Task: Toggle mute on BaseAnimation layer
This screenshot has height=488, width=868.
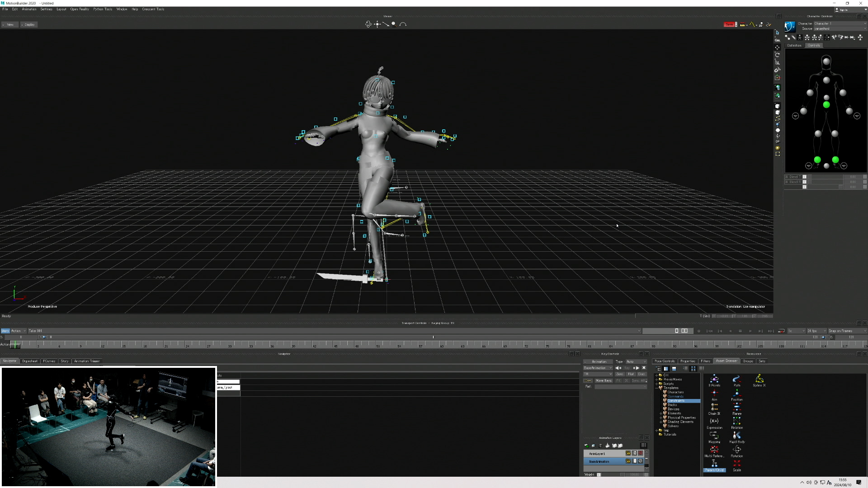Action: pos(641,461)
